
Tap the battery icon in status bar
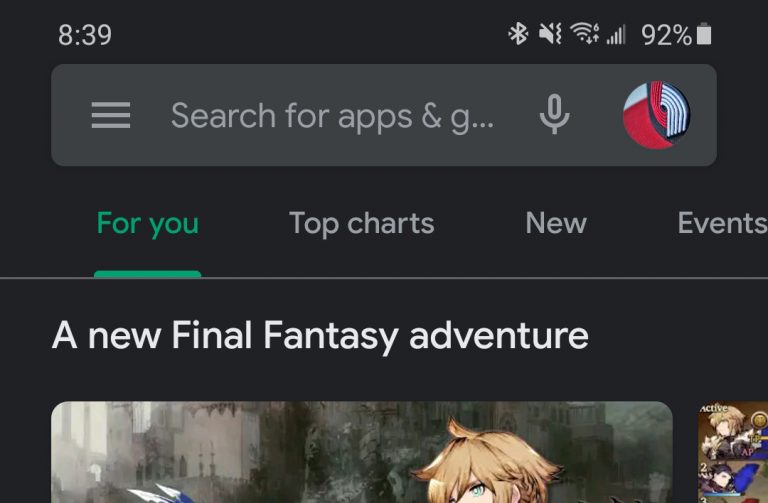click(x=704, y=34)
